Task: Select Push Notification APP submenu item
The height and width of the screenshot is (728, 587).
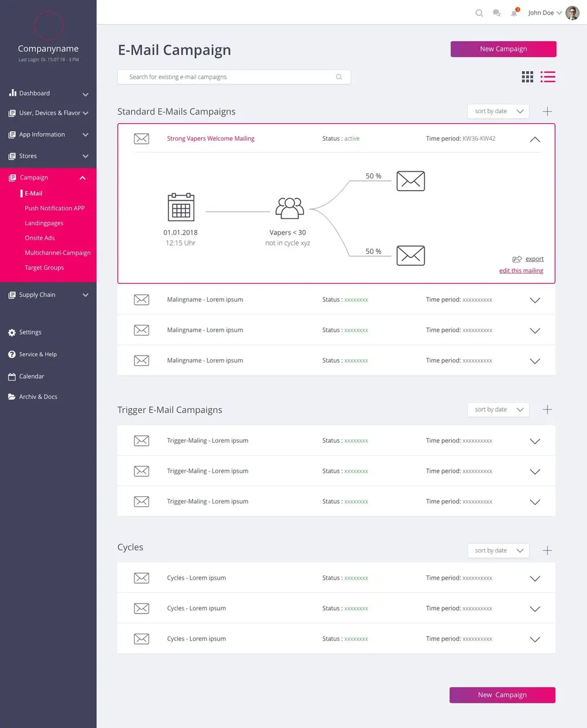Action: coord(55,208)
